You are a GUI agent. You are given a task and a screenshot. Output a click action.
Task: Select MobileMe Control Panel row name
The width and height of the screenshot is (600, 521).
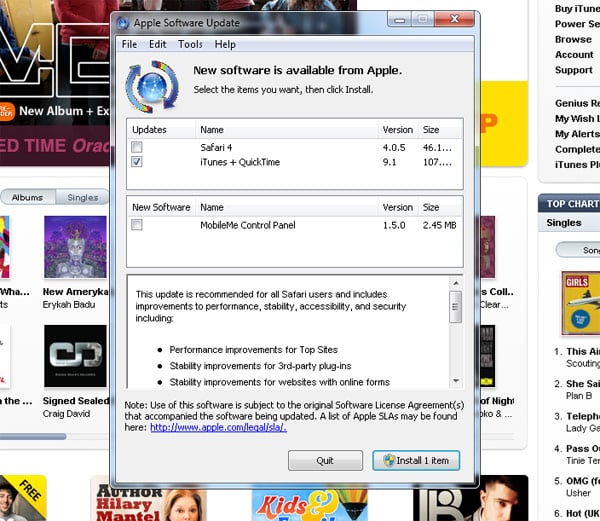248,225
